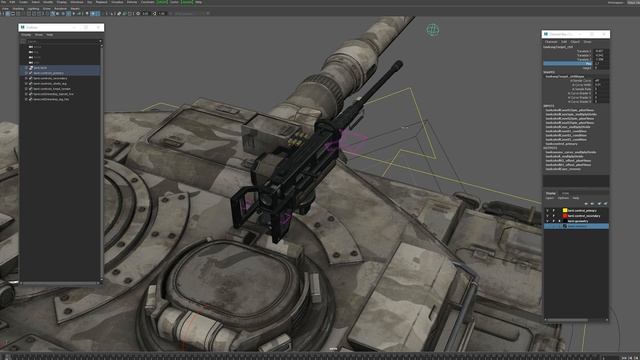Click the Outliner vertical scrollbar

tap(101, 162)
